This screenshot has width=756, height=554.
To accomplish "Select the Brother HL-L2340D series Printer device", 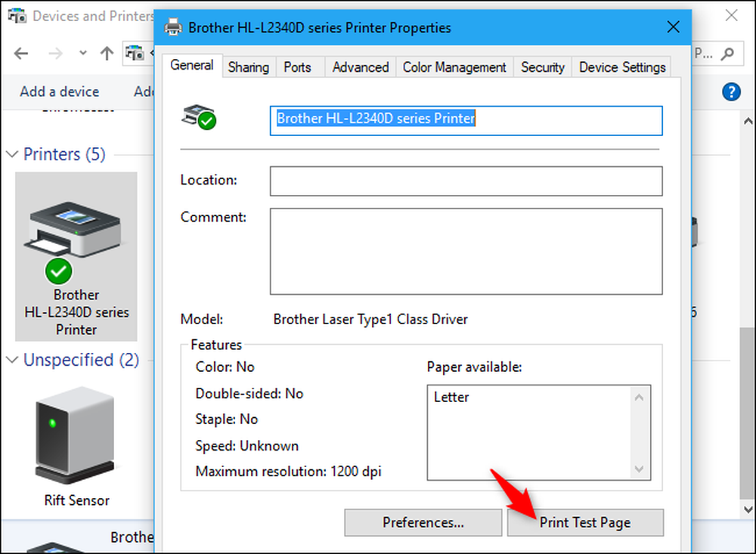I will tap(76, 256).
